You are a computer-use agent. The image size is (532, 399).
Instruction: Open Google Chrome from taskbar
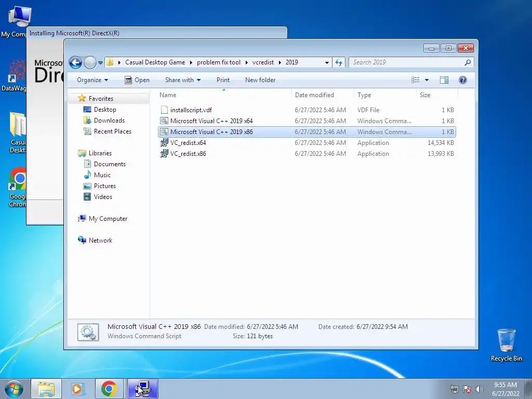109,389
